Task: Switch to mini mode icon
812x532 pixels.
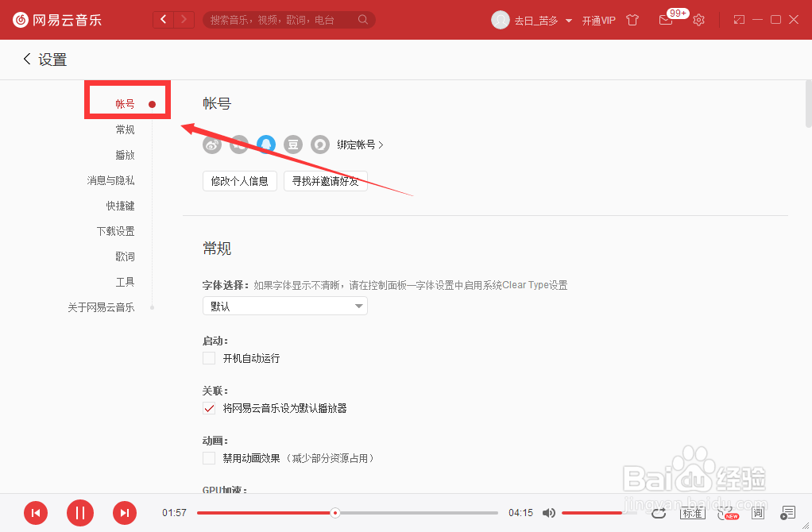Action: [x=739, y=20]
